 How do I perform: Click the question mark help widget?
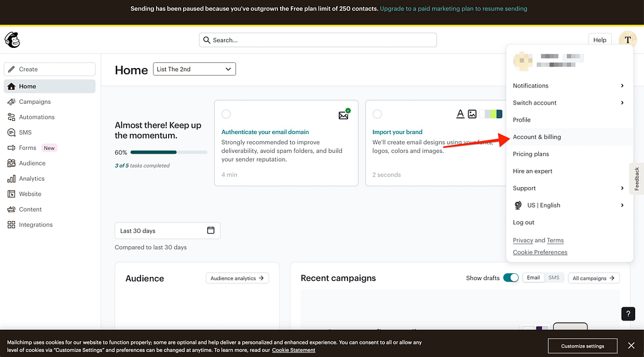click(628, 314)
